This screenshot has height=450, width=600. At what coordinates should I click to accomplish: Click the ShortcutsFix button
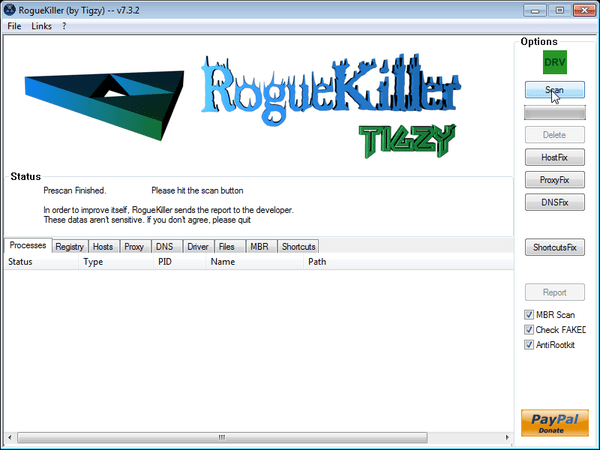[x=554, y=247]
